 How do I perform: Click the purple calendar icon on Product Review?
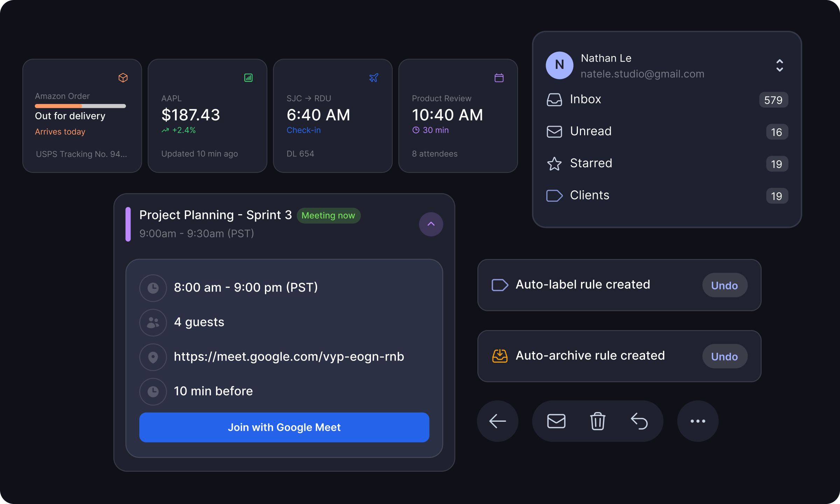point(499,78)
